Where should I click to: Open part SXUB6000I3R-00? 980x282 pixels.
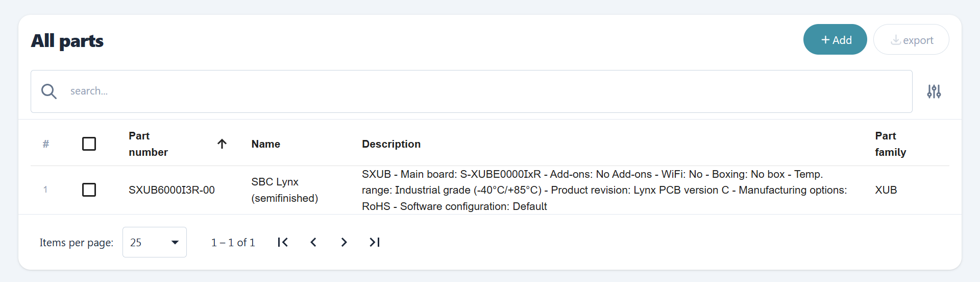click(x=171, y=190)
